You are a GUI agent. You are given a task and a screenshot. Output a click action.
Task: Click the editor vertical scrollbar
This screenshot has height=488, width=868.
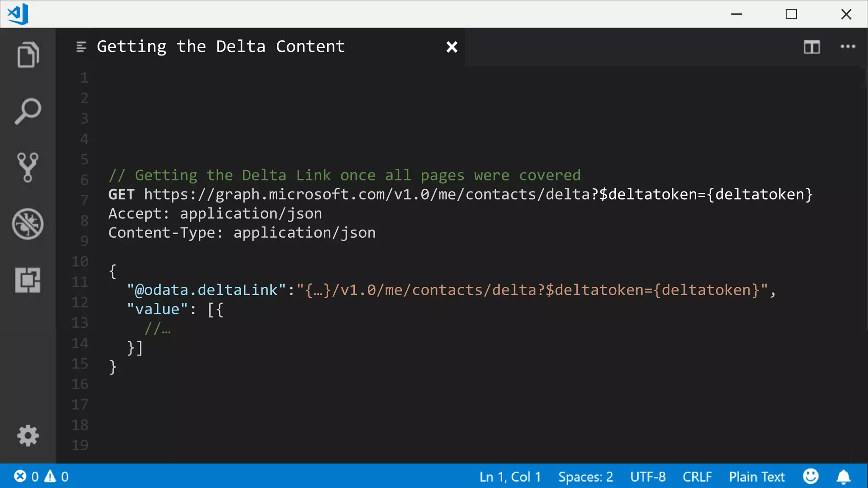(864, 77)
